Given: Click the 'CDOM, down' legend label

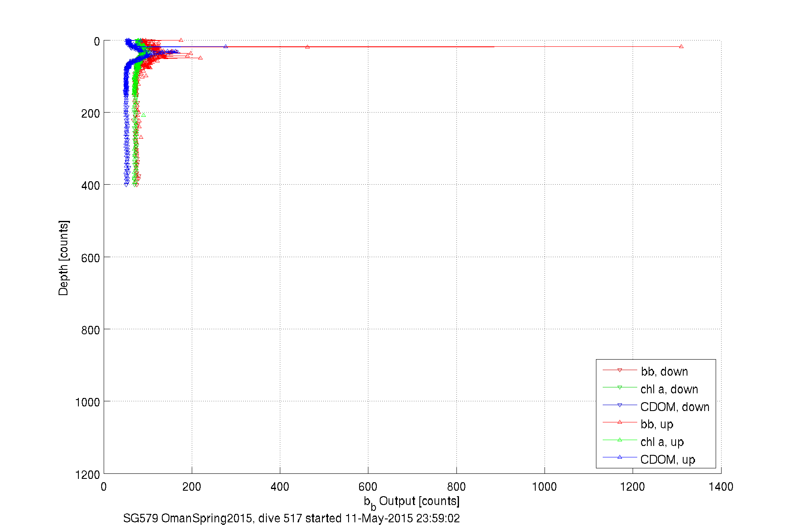Looking at the screenshot, I should (x=675, y=407).
